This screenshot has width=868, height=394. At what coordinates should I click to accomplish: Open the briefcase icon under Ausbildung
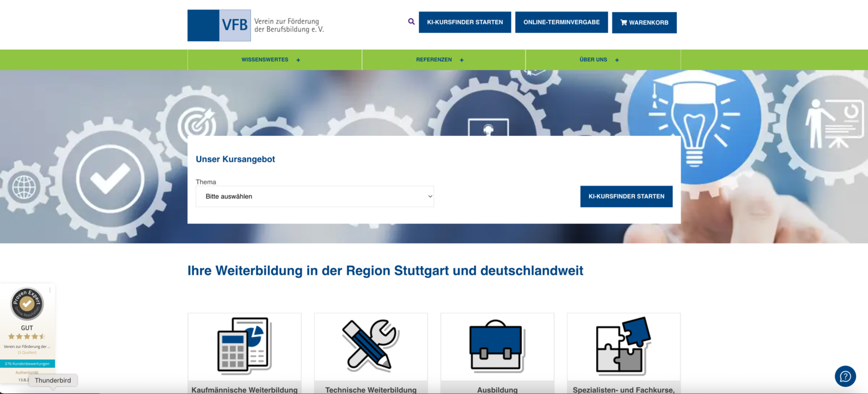tap(497, 346)
